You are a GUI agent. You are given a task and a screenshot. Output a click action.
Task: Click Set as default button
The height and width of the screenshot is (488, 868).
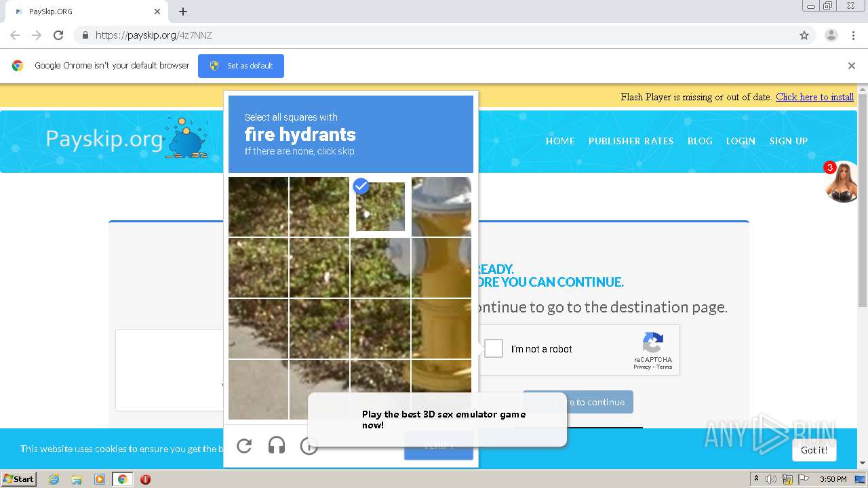point(241,66)
